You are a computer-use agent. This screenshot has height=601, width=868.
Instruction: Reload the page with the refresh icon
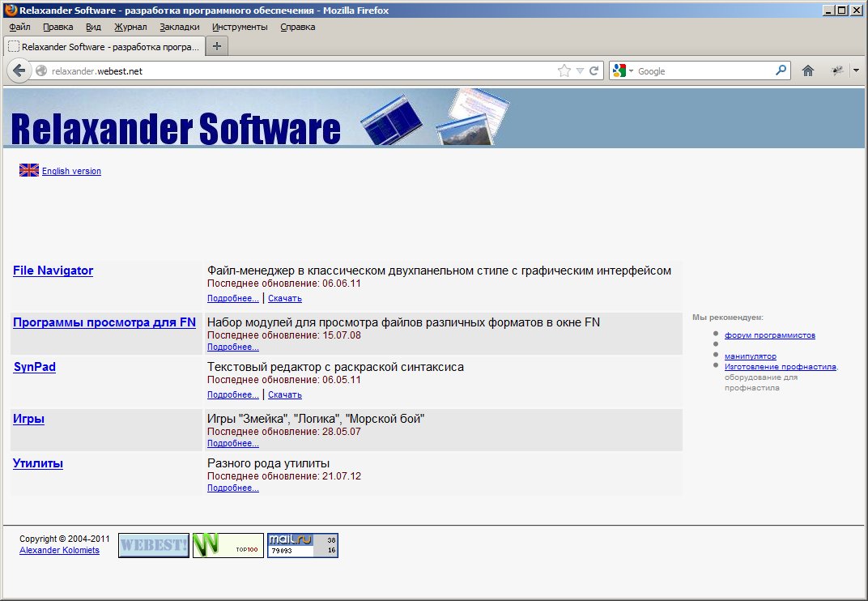pos(594,71)
